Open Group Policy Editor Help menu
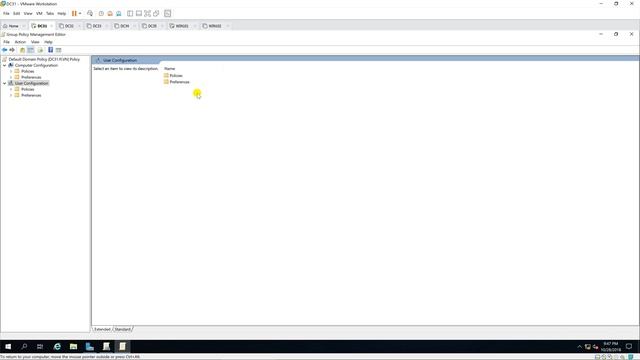 (48, 42)
